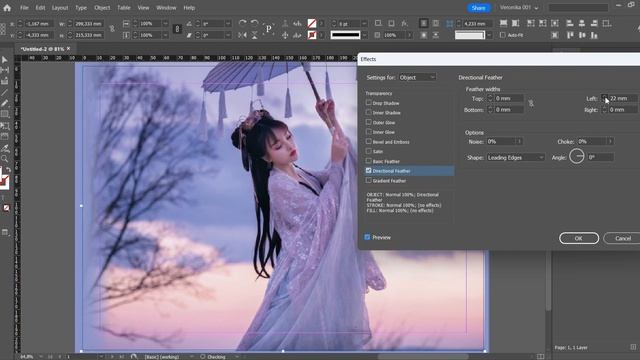Click the Home icon
Image resolution: width=640 pixels, height=360 pixels.
[x=7, y=8]
